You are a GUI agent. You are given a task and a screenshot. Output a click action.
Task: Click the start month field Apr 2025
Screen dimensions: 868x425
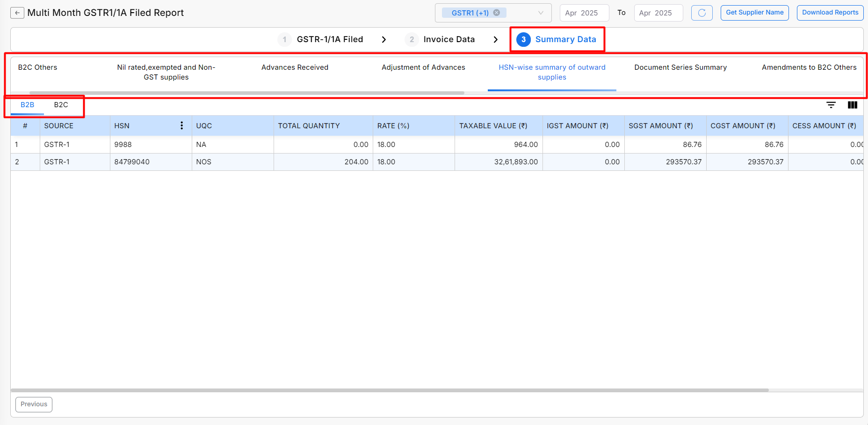pos(584,13)
